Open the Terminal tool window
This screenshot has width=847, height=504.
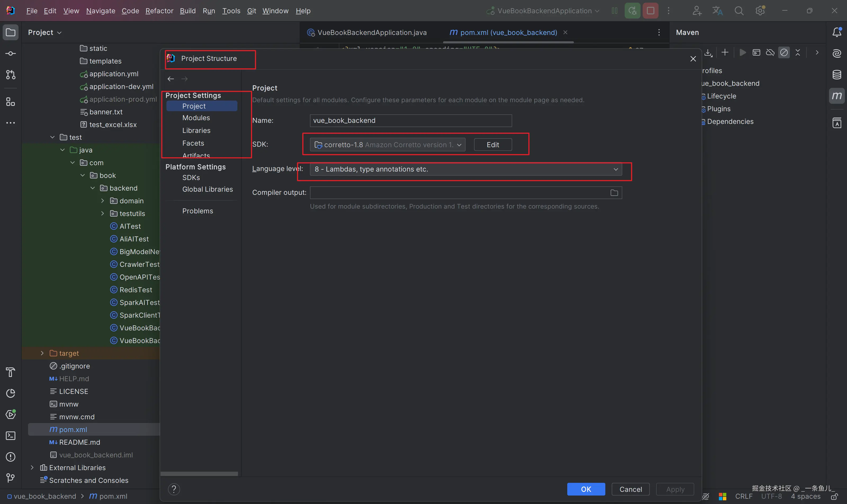pyautogui.click(x=11, y=436)
